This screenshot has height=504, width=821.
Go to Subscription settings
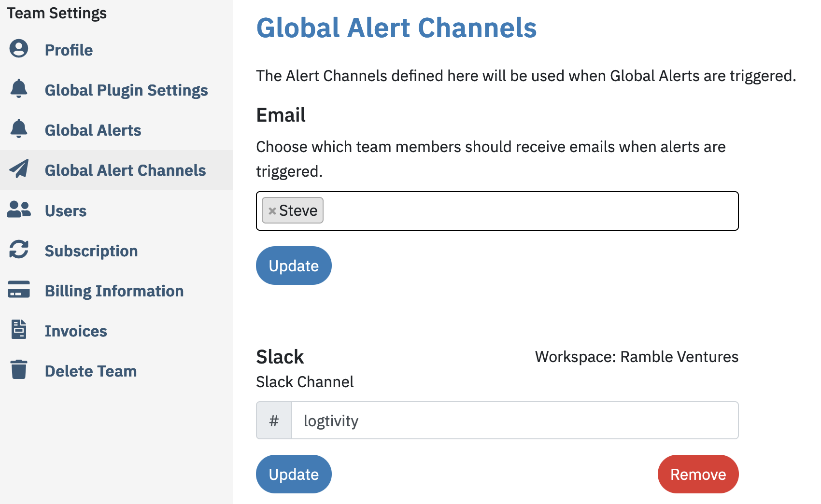[91, 250]
